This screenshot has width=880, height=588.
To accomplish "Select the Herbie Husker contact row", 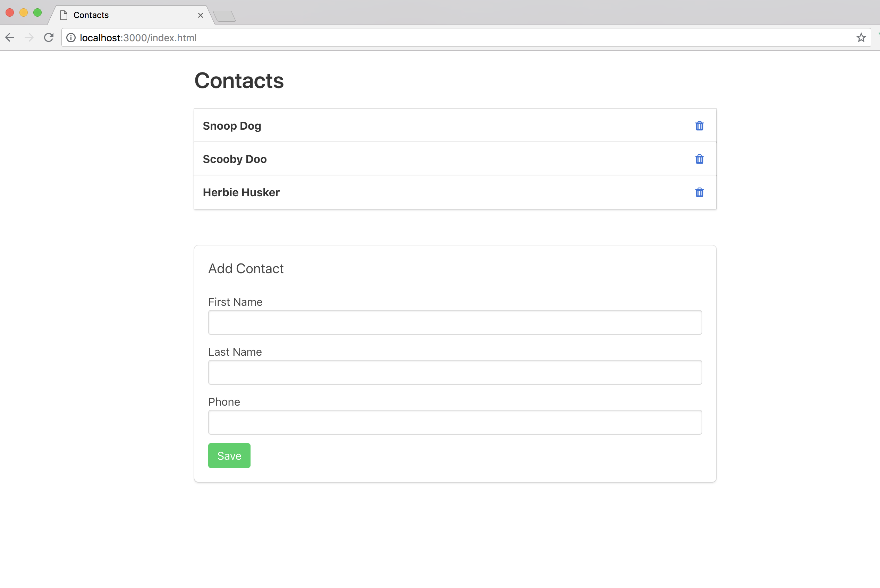I will (x=241, y=192).
